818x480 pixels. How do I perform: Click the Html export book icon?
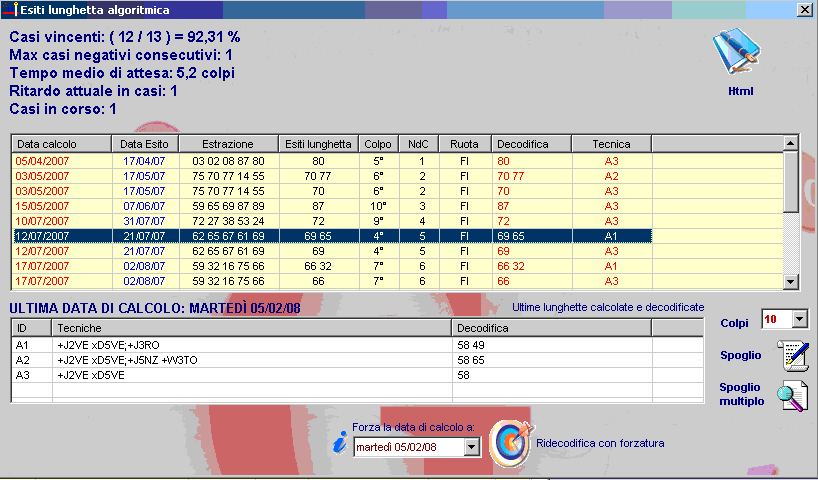click(x=737, y=51)
